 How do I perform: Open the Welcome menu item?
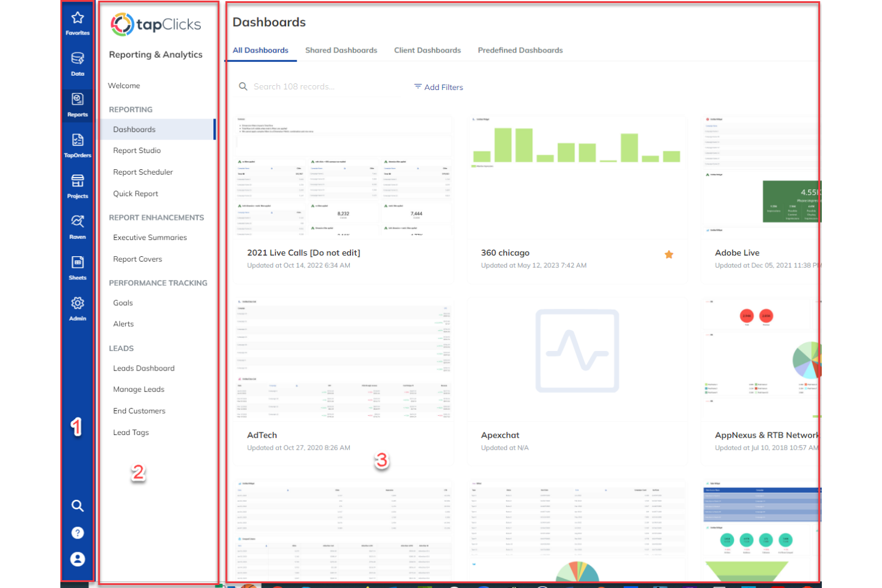coord(124,86)
